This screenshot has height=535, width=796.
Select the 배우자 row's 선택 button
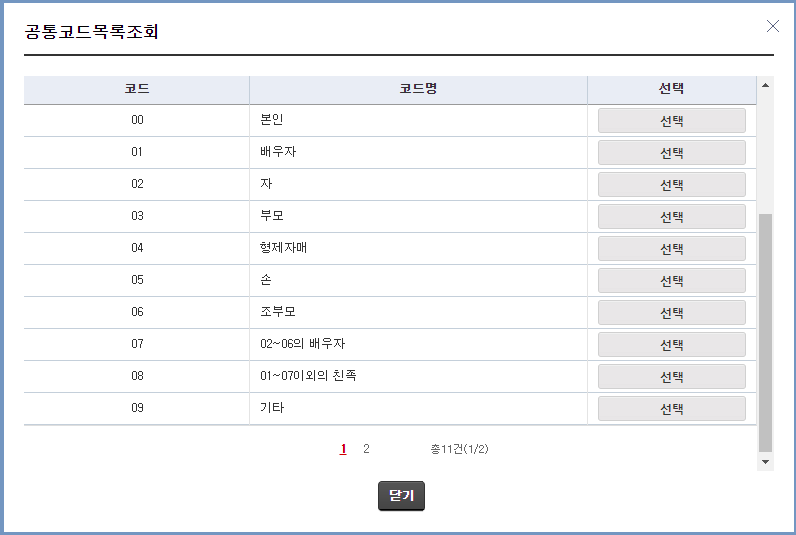(671, 152)
